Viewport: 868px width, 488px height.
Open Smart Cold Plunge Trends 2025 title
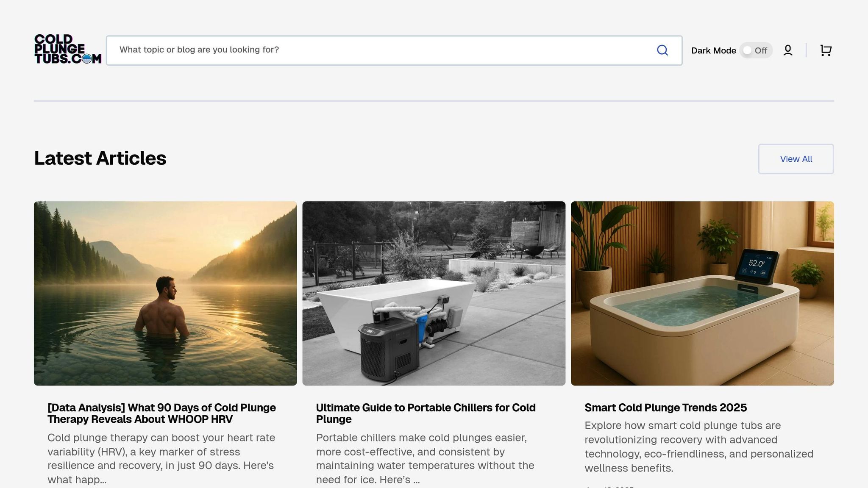(665, 408)
